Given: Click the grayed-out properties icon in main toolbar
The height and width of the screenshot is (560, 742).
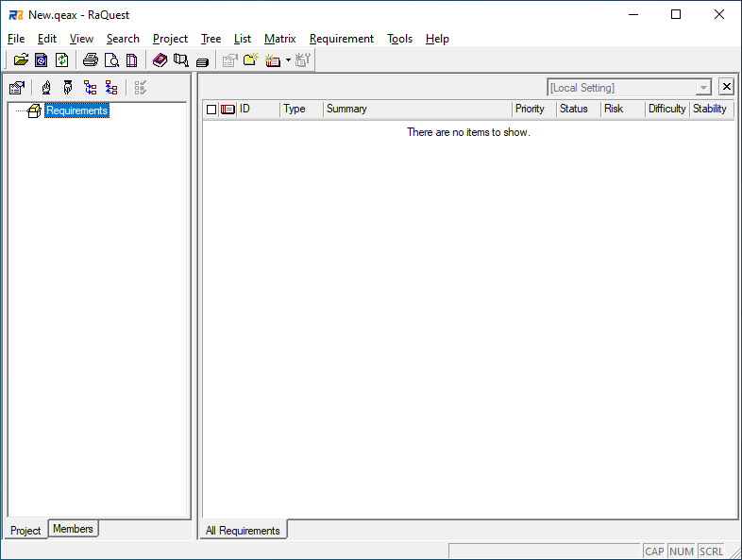Looking at the screenshot, I should (x=230, y=60).
